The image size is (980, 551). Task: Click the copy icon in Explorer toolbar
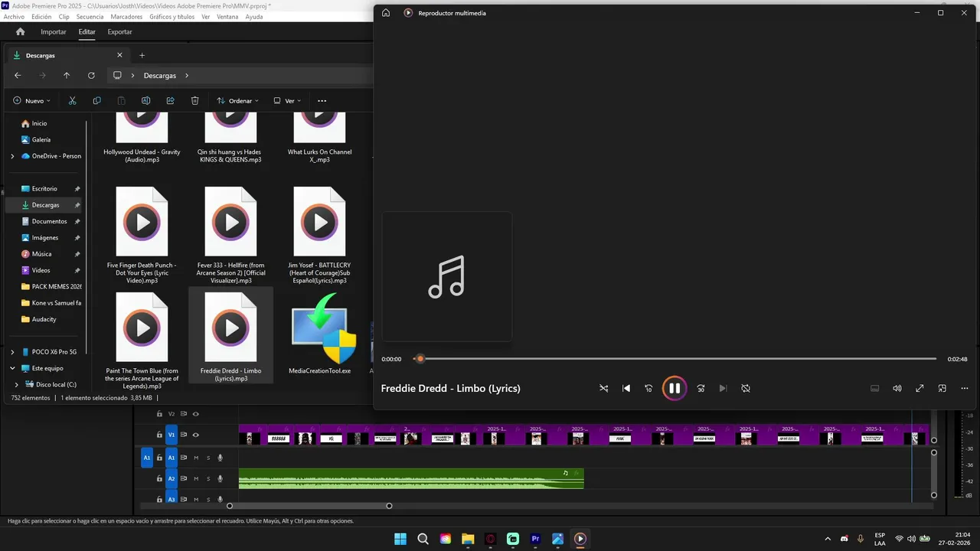(x=96, y=100)
